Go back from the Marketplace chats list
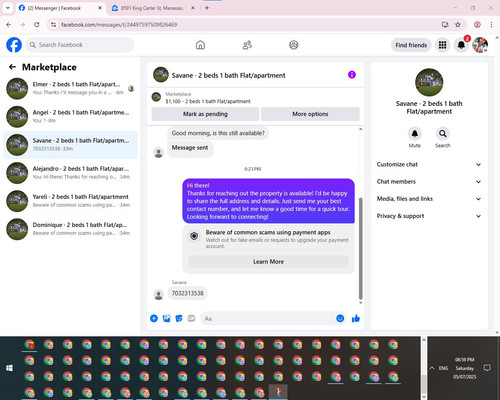 click(12, 67)
